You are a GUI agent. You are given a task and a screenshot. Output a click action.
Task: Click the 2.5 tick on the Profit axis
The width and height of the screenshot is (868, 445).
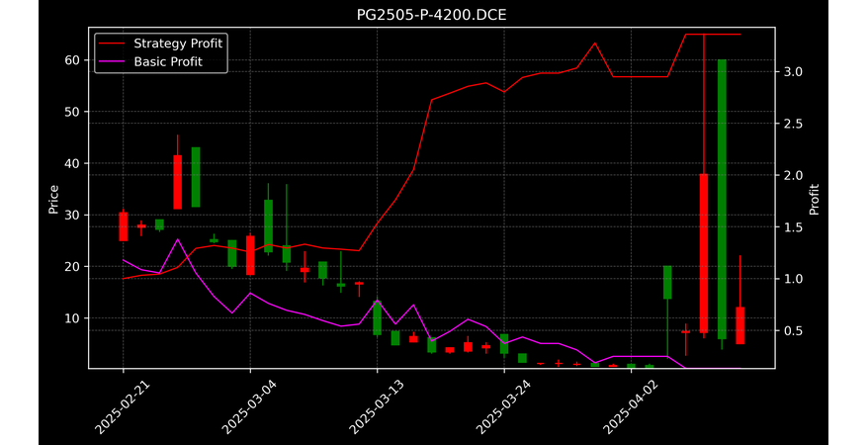point(792,124)
